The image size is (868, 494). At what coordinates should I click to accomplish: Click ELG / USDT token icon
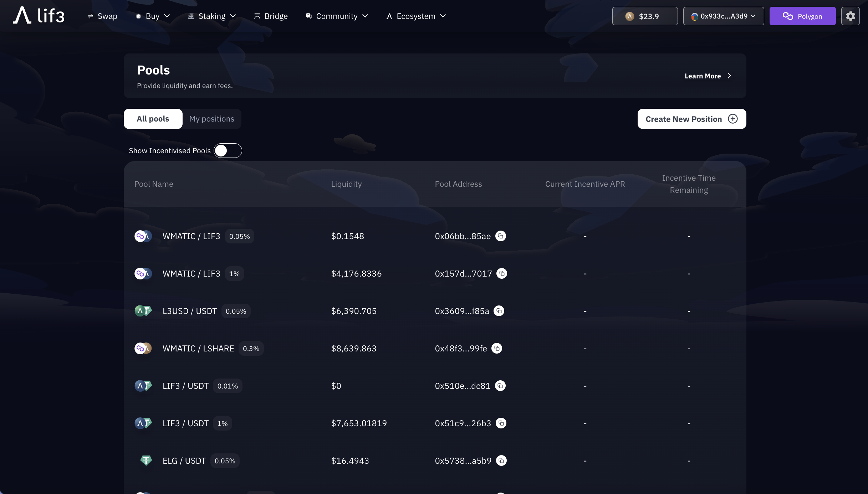click(146, 460)
